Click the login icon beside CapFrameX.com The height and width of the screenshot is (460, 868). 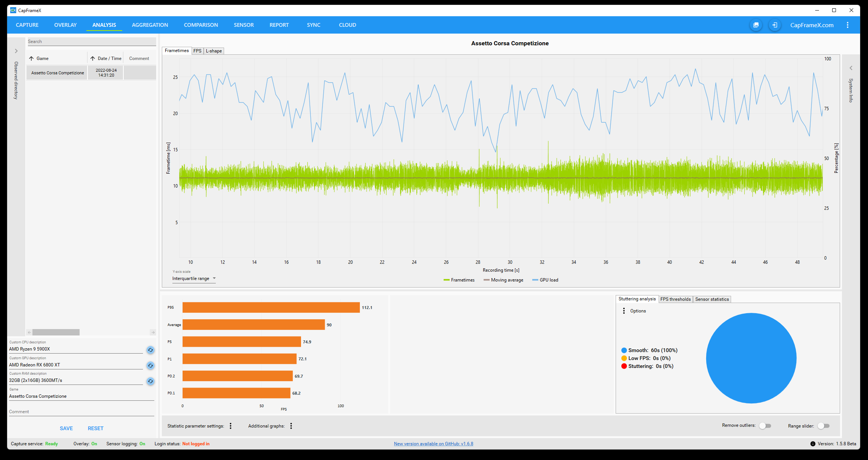(x=774, y=25)
